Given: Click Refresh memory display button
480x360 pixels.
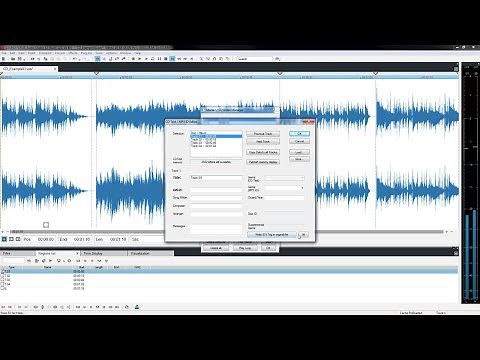Looking at the screenshot, I should tap(263, 162).
